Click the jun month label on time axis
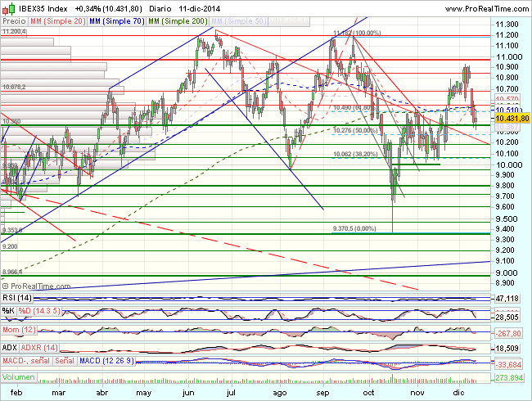 click(188, 393)
